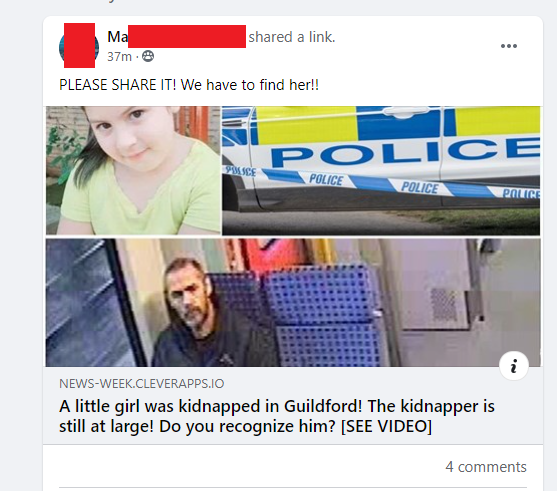Click the blue-and-white police tape in photo
This screenshot has height=491, width=557.
coord(381,184)
